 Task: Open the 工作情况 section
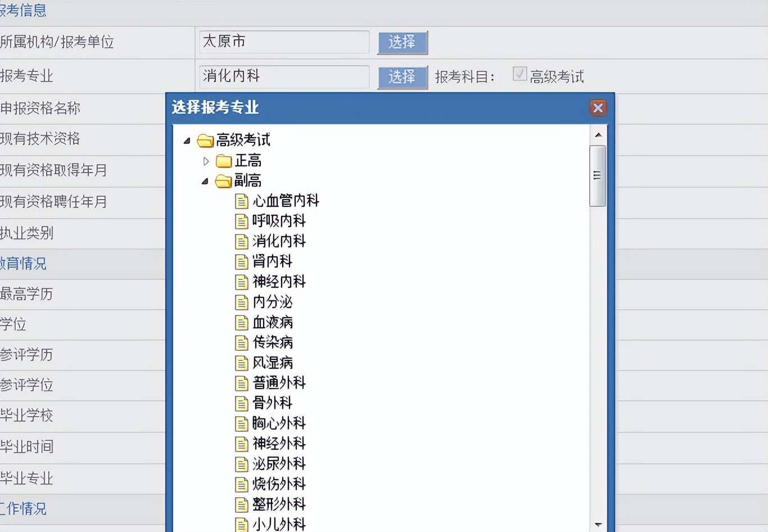(19, 508)
